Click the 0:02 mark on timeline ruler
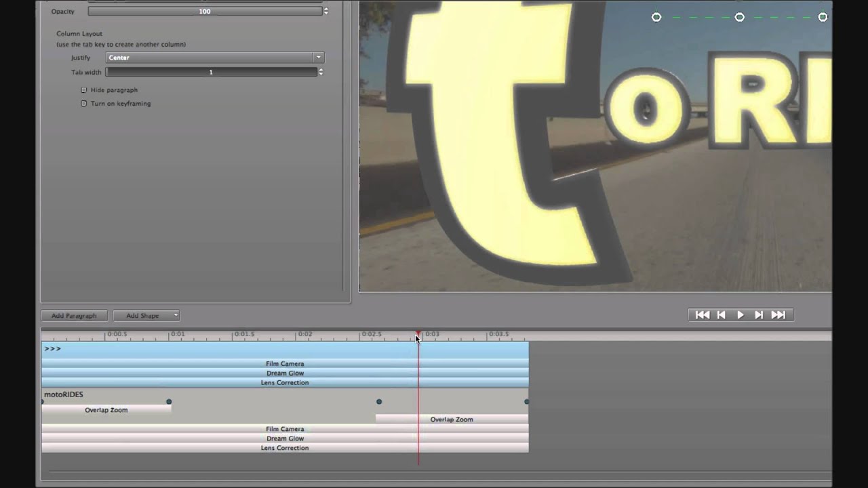 305,334
